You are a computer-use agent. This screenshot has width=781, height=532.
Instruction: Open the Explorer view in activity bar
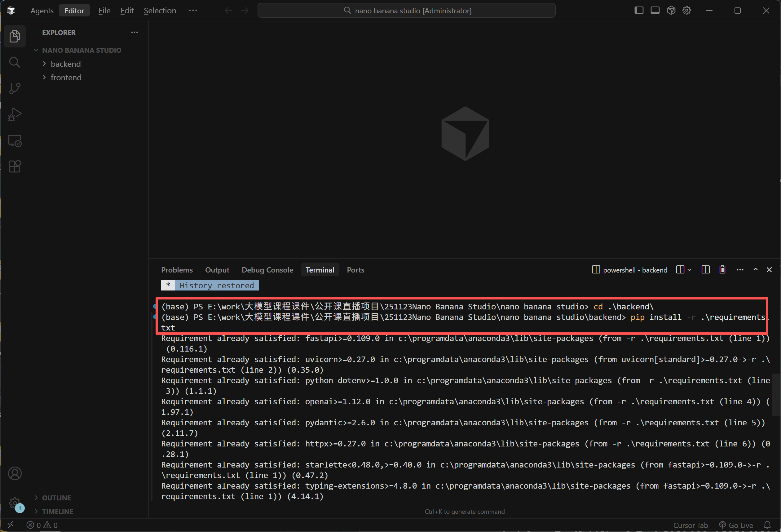[x=15, y=36]
